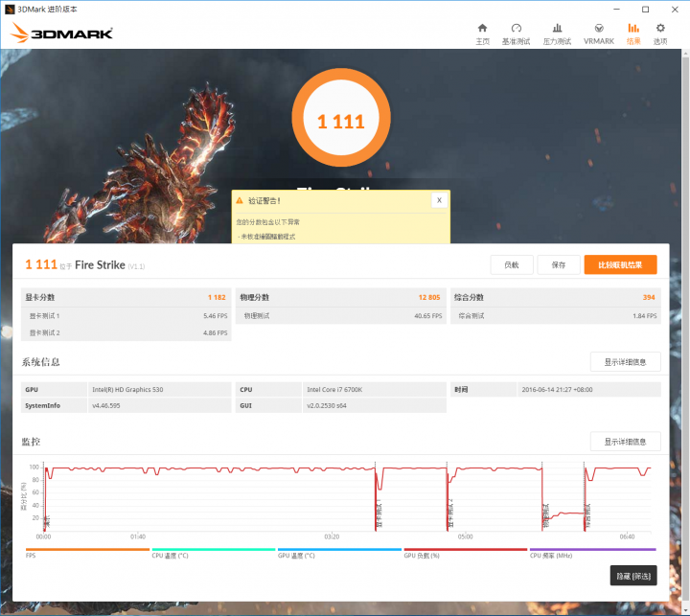Click the Intel(R) HD Graphics 530 value

(127, 390)
